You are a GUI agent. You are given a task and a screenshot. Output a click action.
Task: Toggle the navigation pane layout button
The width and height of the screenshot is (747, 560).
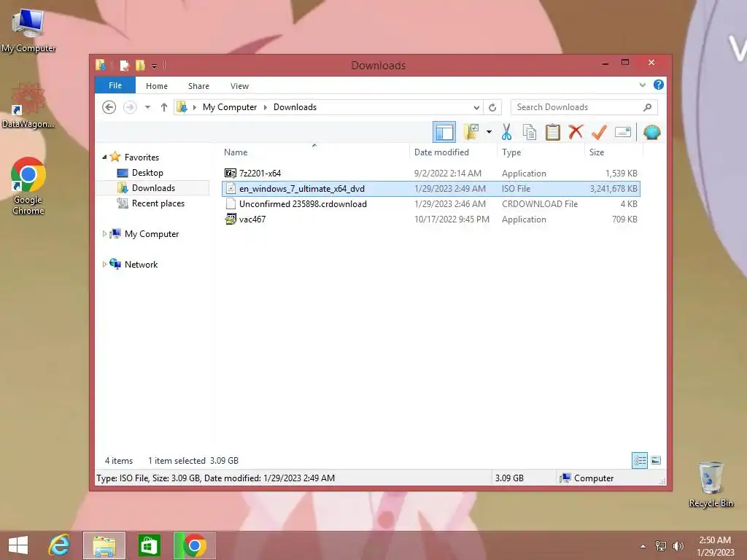(444, 132)
